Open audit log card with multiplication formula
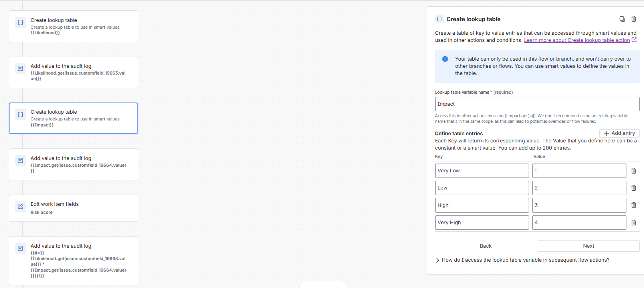 73,261
